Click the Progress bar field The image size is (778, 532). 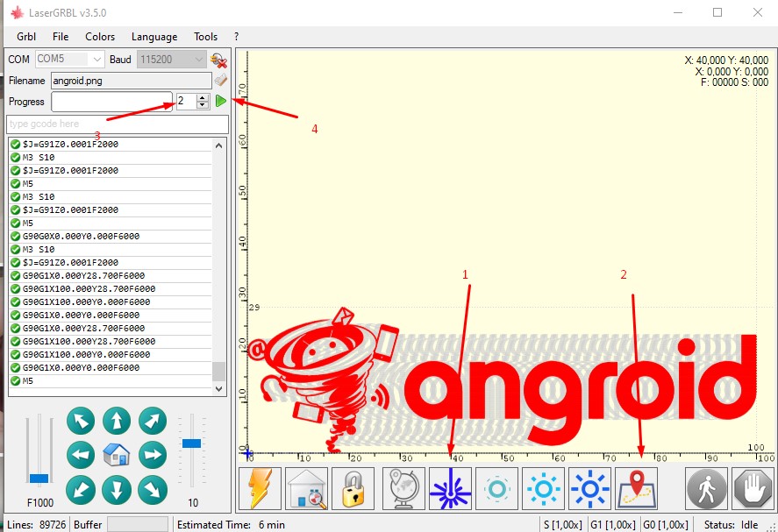pyautogui.click(x=111, y=102)
